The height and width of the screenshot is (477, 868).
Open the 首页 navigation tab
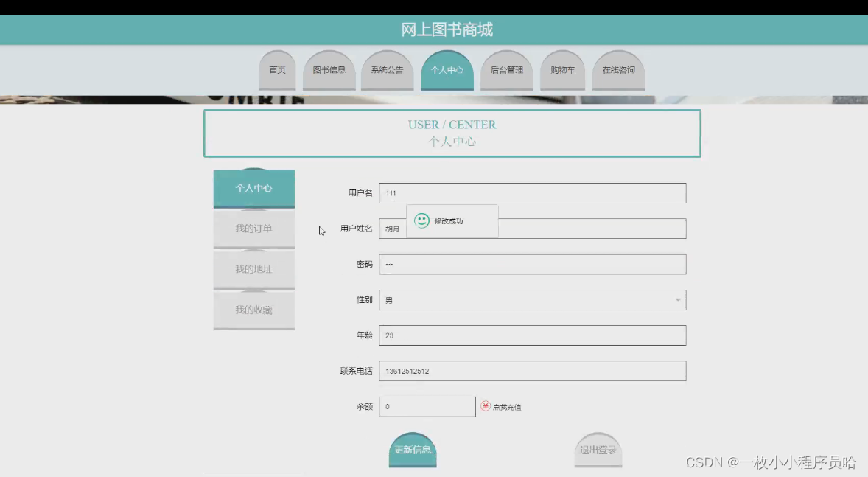point(277,70)
